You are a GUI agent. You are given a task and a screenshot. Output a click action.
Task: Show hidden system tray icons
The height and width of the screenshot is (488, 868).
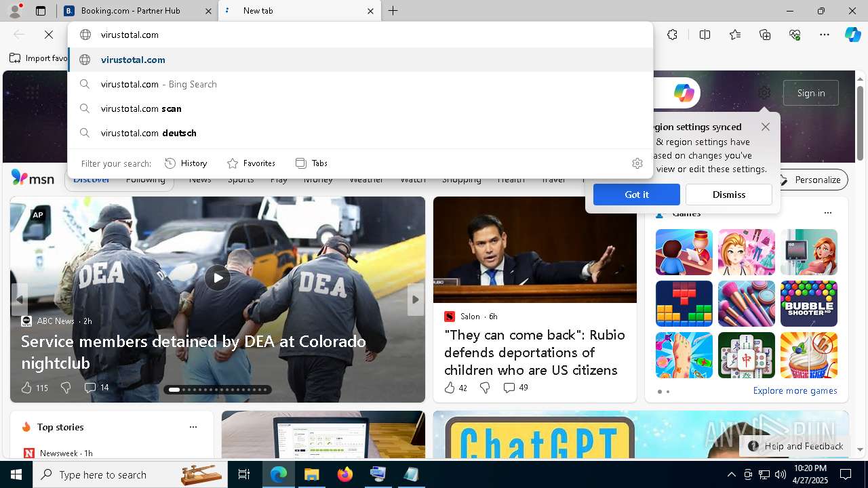pyautogui.click(x=731, y=474)
